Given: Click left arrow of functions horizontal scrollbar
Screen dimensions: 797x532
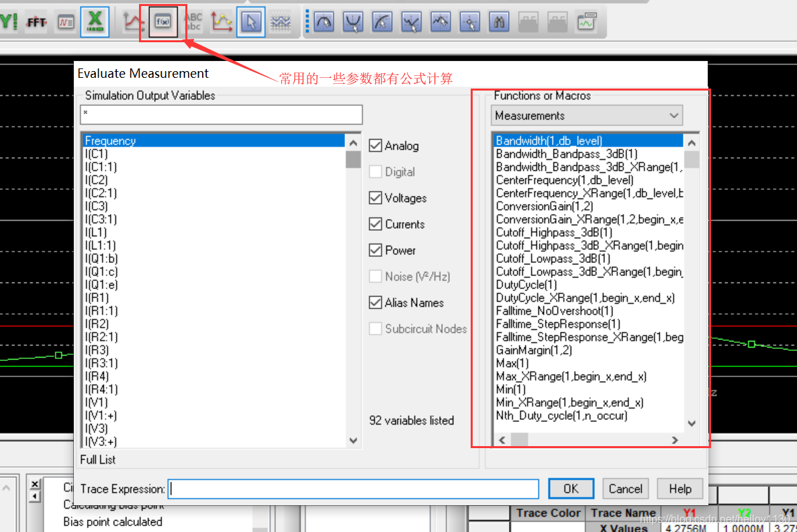Looking at the screenshot, I should [502, 439].
